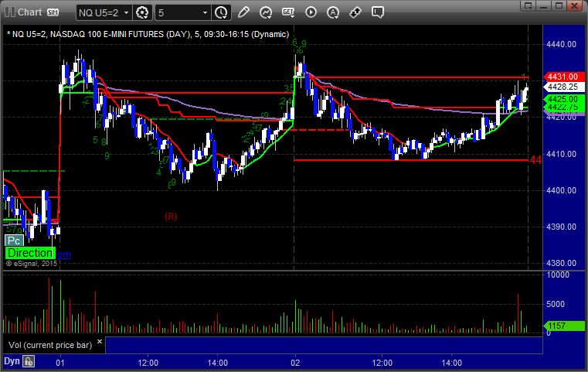The image size is (588, 372).
Task: Click the white 4428.25 price marker
Action: [x=563, y=87]
